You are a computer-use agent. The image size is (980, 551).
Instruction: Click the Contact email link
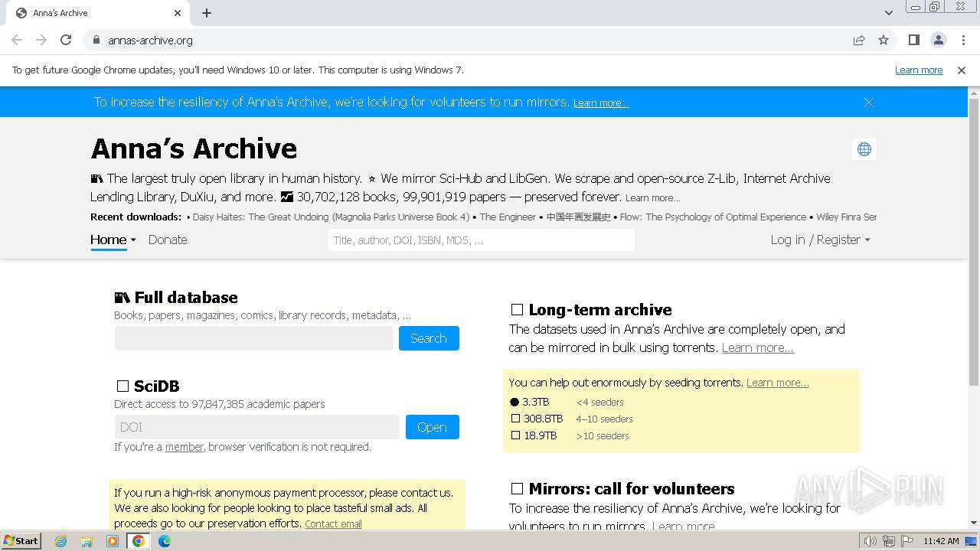(x=333, y=523)
